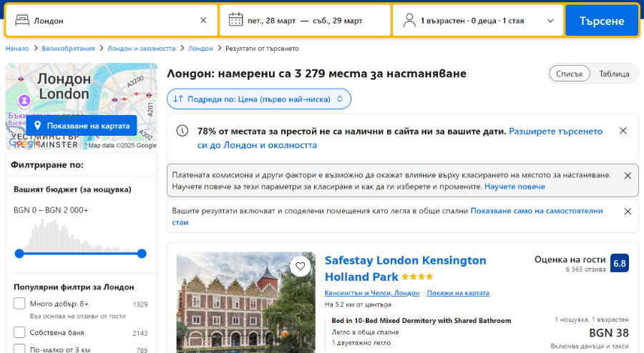Open Лондон и околността breadcrumb link
644x353 pixels.
[141, 49]
